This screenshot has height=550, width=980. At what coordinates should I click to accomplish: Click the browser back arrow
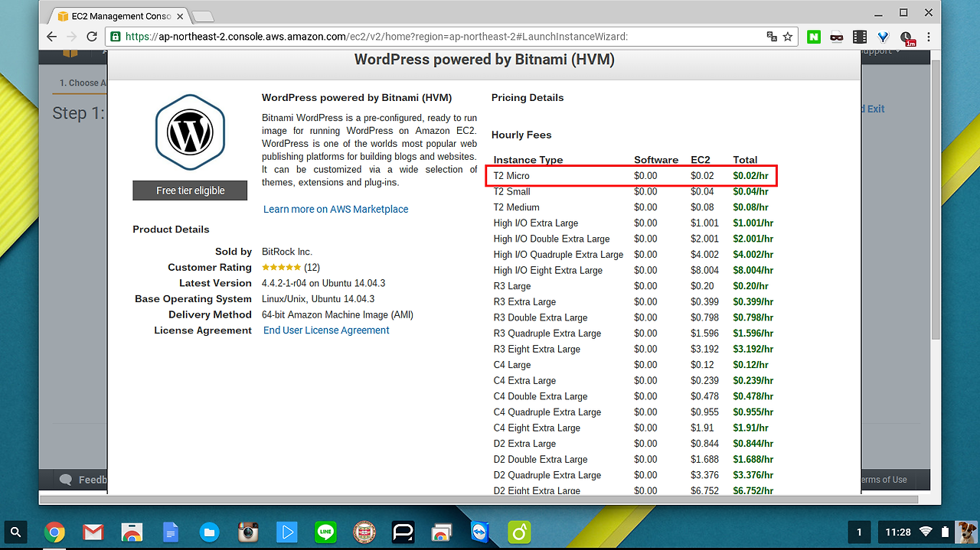click(51, 37)
